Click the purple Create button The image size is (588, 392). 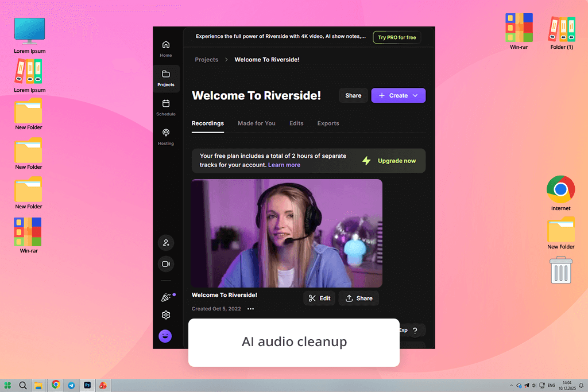pyautogui.click(x=399, y=96)
